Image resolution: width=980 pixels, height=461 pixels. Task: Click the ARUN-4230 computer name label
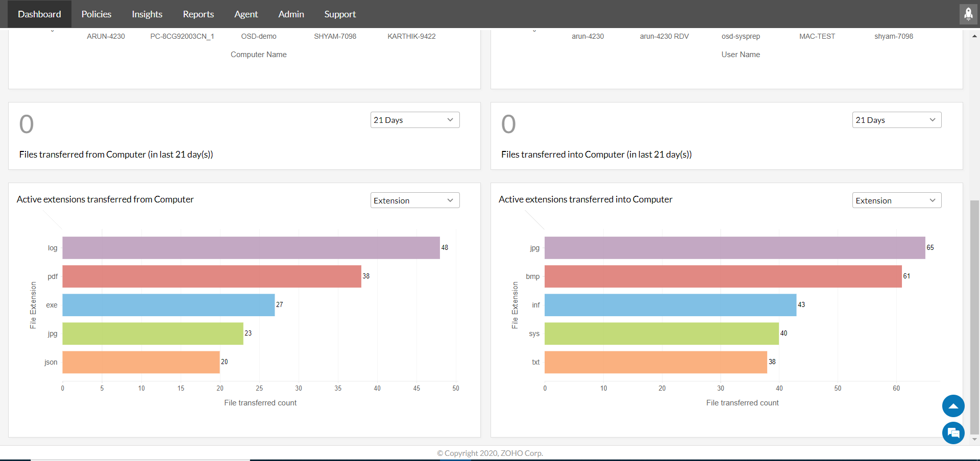(106, 36)
